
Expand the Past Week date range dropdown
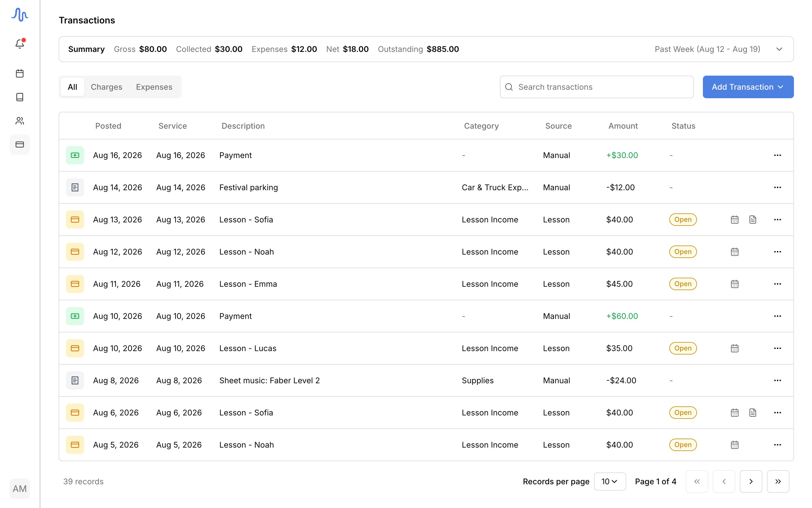click(718, 49)
